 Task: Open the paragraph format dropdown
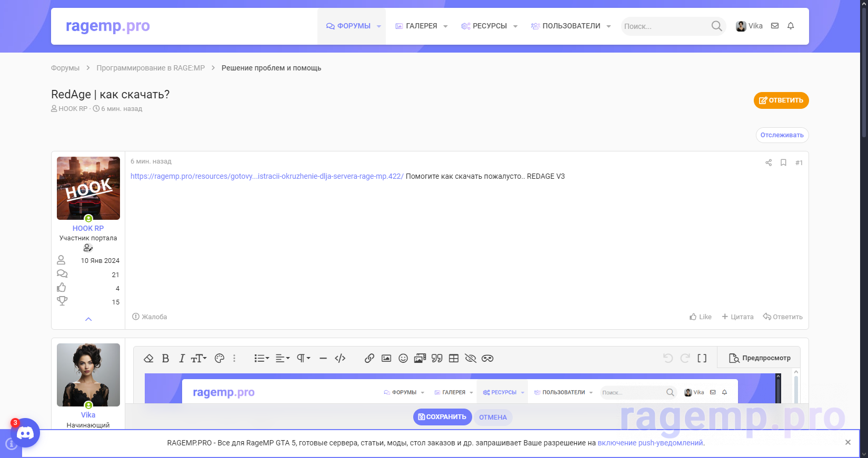(x=304, y=358)
